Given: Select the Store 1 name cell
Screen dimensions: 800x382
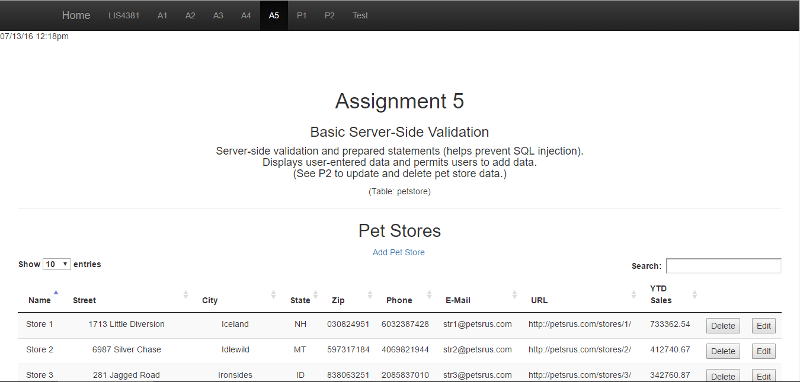Looking at the screenshot, I should tap(40, 324).
